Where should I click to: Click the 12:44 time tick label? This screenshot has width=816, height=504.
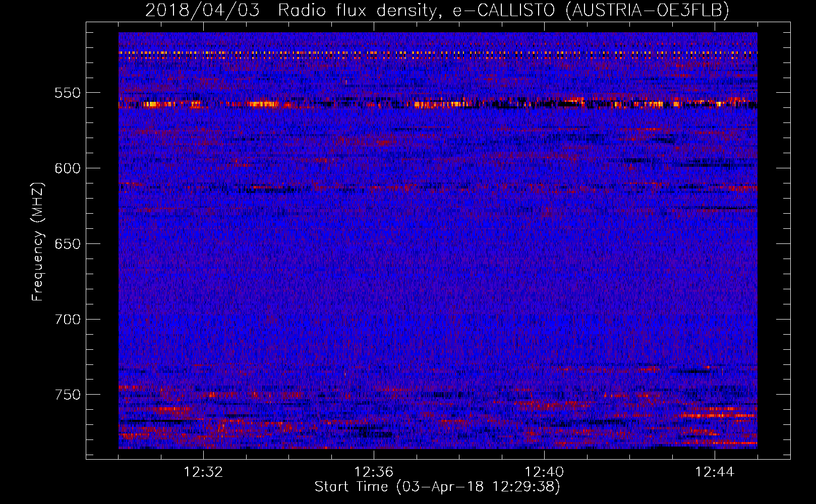pyautogui.click(x=715, y=472)
